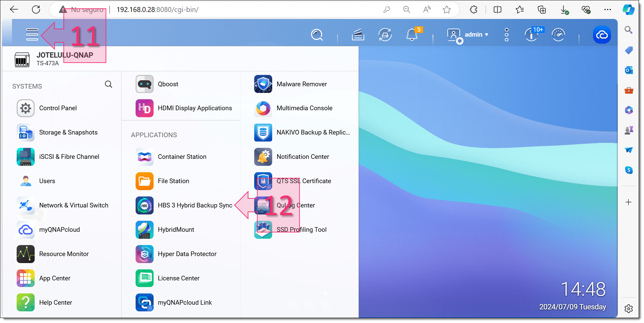Viewport: 644px width, 323px height.
Task: Open Notification Center
Action: coord(292,157)
